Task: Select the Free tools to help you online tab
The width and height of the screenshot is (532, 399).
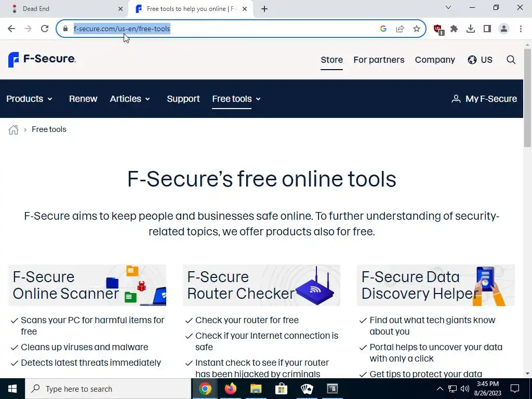Action: click(190, 9)
